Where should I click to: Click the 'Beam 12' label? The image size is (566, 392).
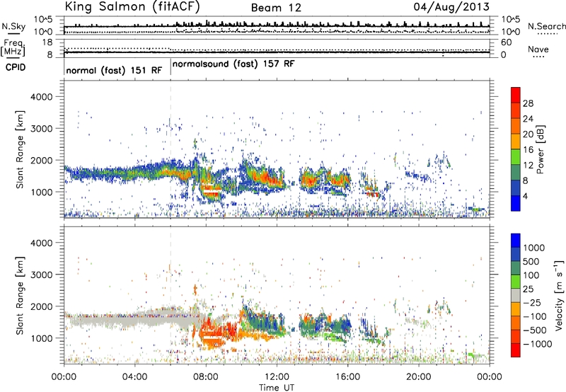pos(276,8)
